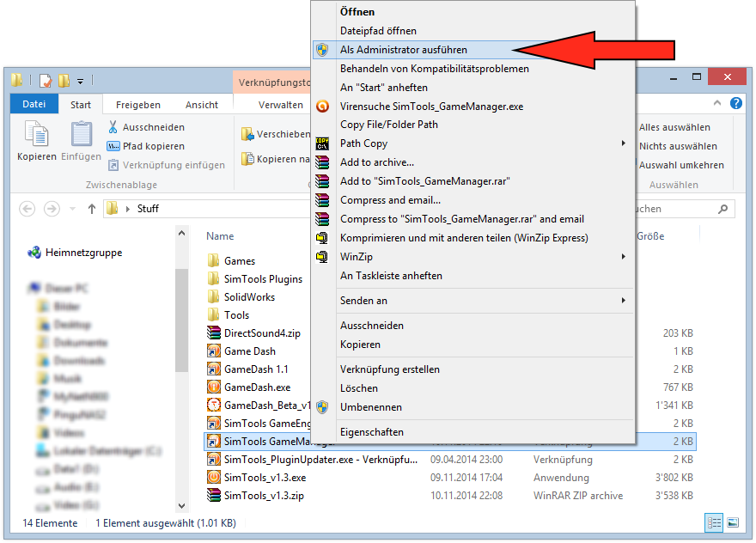Go up one folder level arrow
This screenshot has height=543, width=756.
[92, 209]
